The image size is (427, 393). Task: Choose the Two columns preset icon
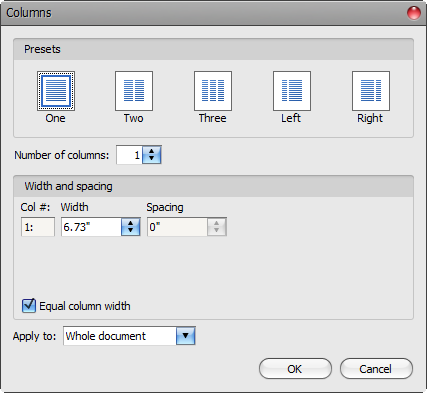(x=134, y=91)
